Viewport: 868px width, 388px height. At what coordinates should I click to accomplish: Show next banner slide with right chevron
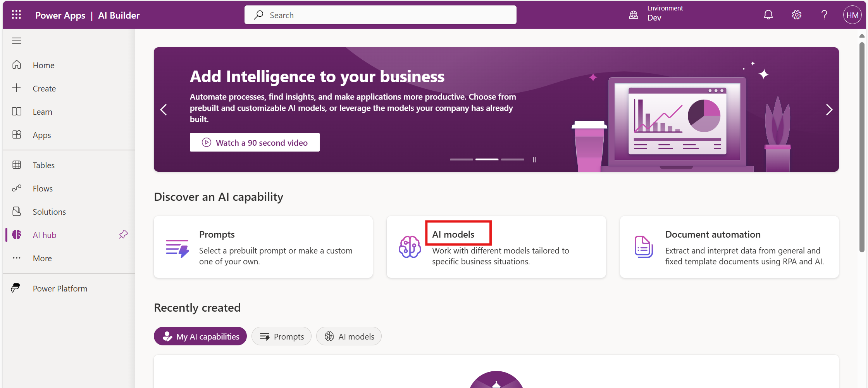click(829, 110)
